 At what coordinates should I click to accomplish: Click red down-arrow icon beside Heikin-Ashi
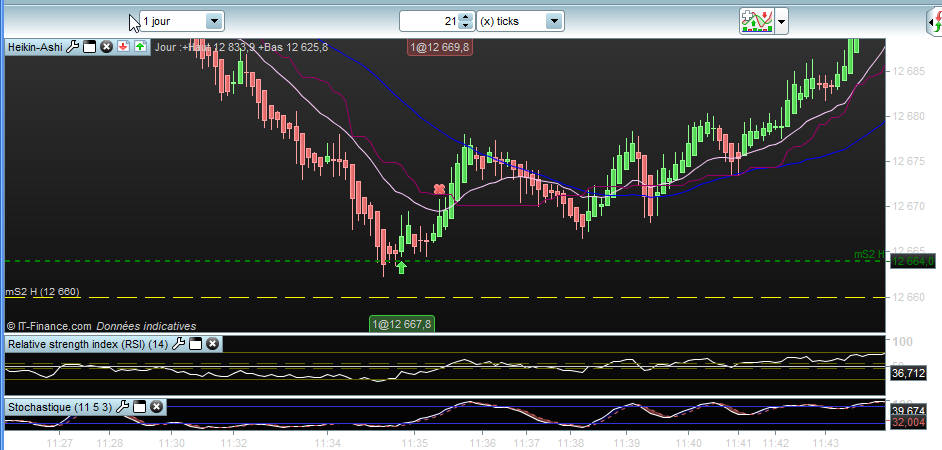(x=122, y=47)
